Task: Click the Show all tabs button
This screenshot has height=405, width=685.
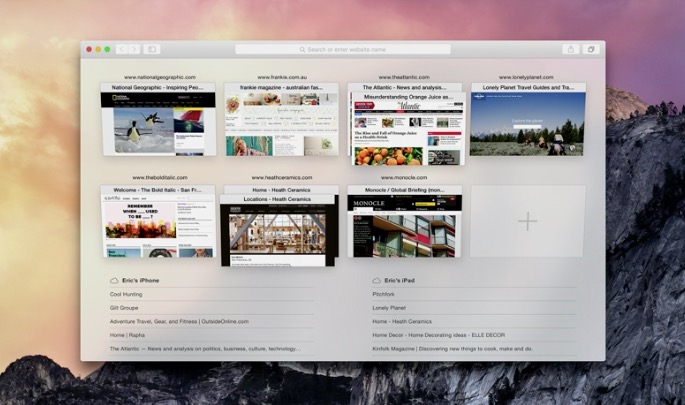Action: pos(591,49)
